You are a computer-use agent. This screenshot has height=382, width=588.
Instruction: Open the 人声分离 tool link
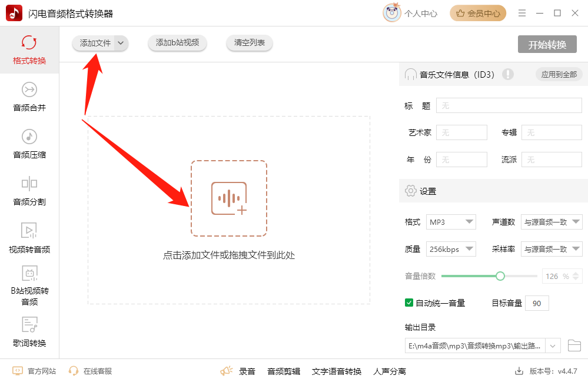coord(390,371)
